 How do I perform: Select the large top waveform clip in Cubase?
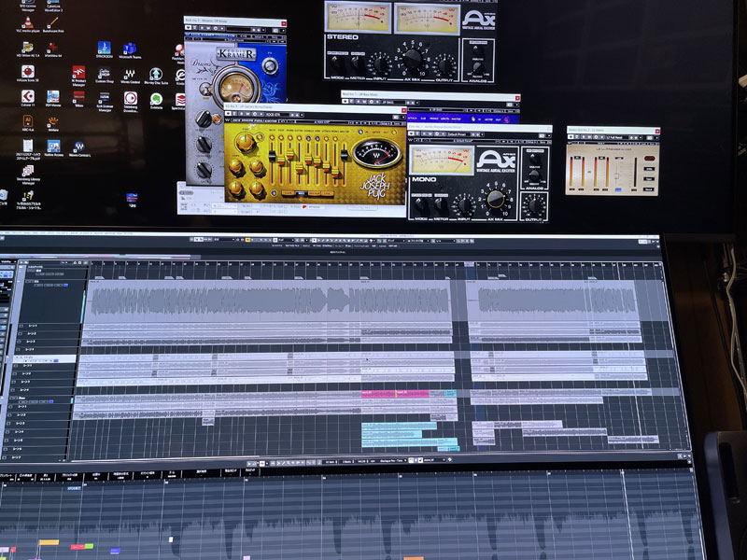point(268,301)
